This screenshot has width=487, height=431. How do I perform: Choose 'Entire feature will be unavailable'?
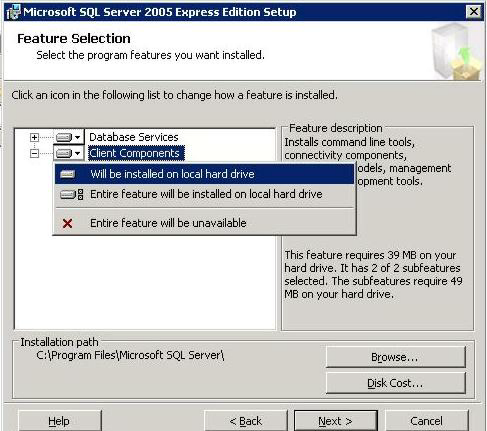click(x=204, y=223)
